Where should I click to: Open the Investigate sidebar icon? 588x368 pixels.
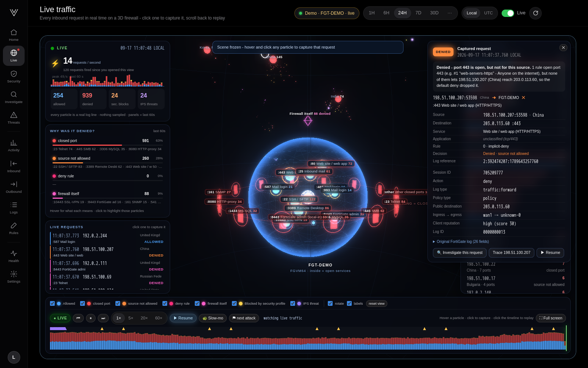14,97
